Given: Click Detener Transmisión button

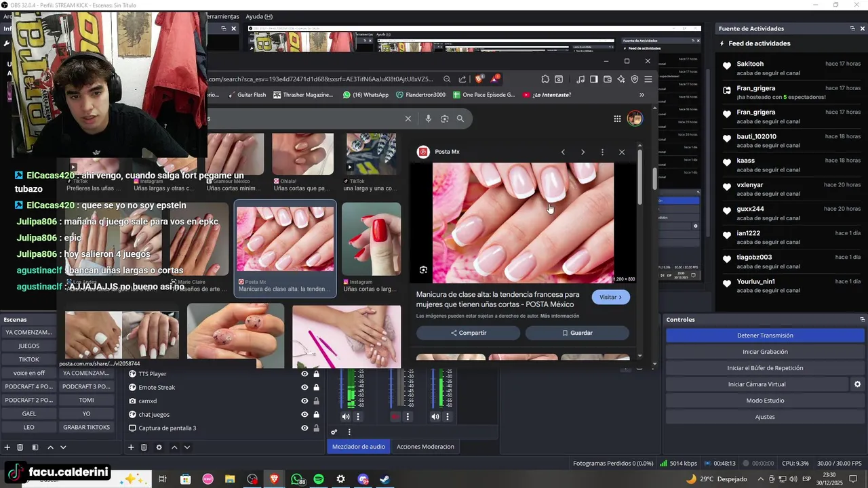Looking at the screenshot, I should coord(765,335).
